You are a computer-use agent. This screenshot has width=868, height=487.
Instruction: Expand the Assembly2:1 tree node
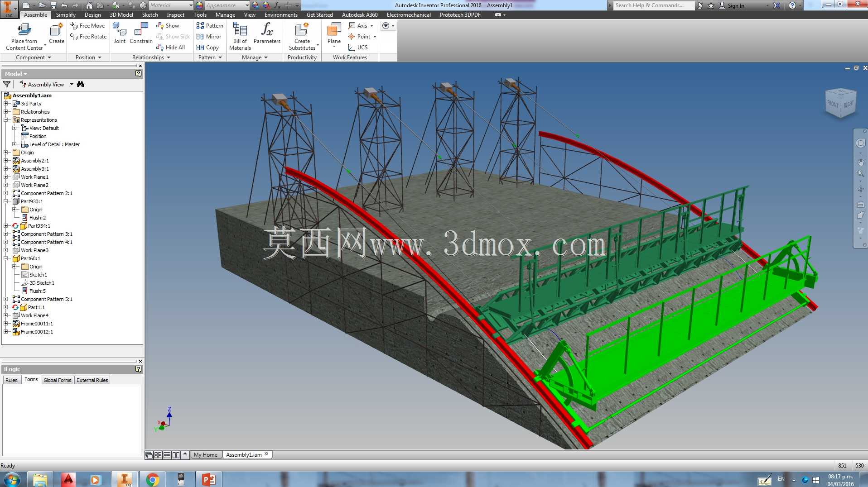pyautogui.click(x=6, y=161)
